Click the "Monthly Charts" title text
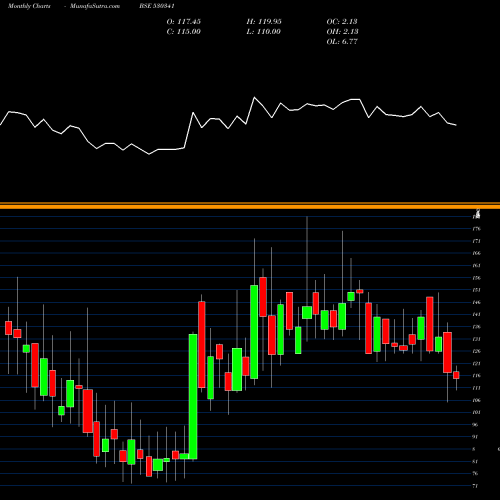The width and height of the screenshot is (500, 500). coord(29,6)
